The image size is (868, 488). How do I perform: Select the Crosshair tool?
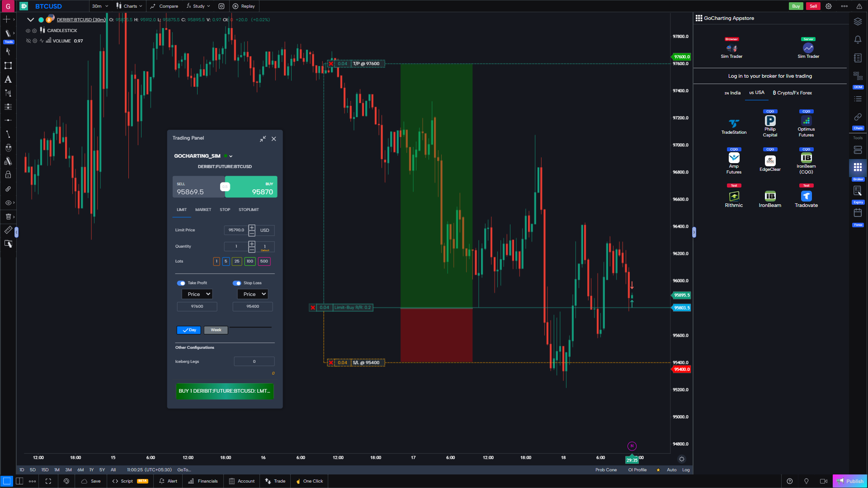[x=8, y=19]
